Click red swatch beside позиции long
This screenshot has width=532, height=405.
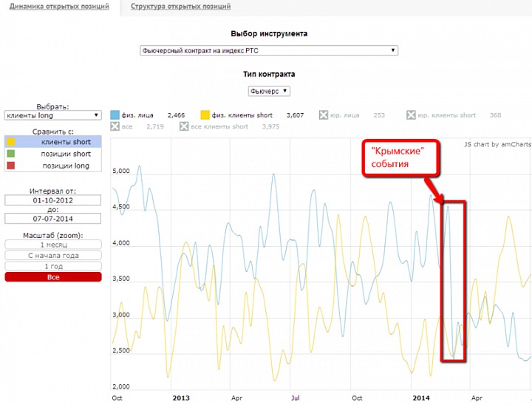click(x=11, y=166)
